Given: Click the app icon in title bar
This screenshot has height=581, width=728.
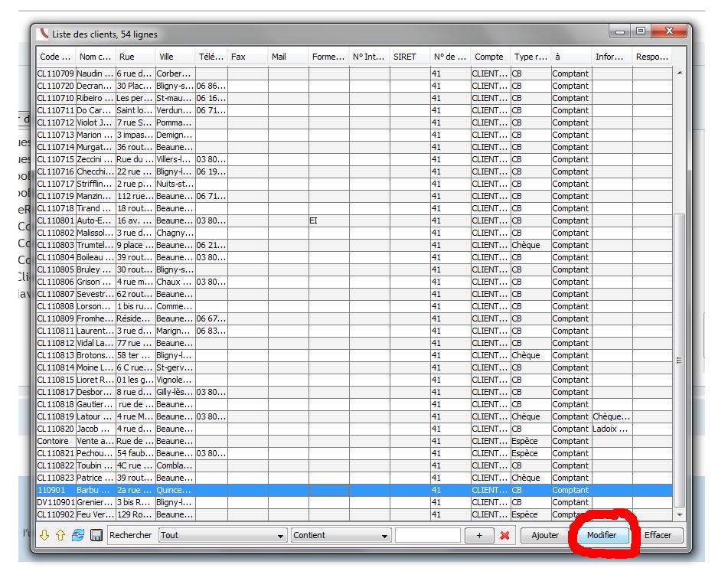Looking at the screenshot, I should (43, 34).
